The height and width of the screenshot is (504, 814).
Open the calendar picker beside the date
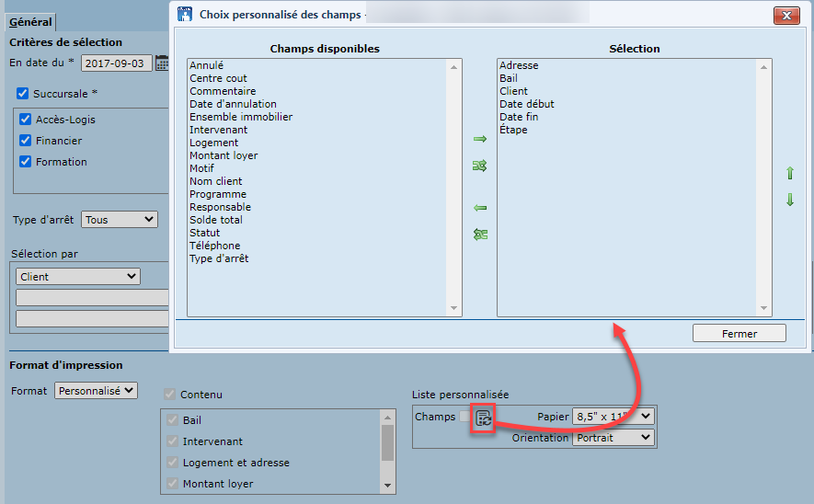tap(162, 63)
